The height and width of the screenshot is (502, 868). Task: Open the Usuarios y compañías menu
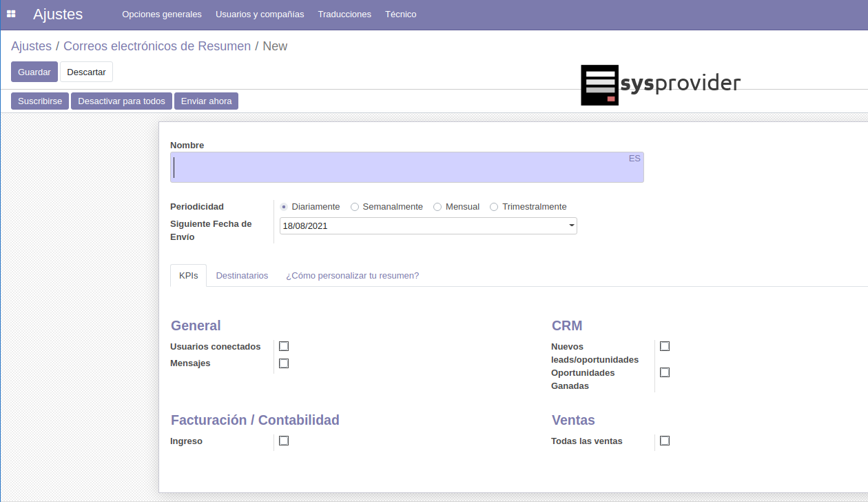coord(260,14)
